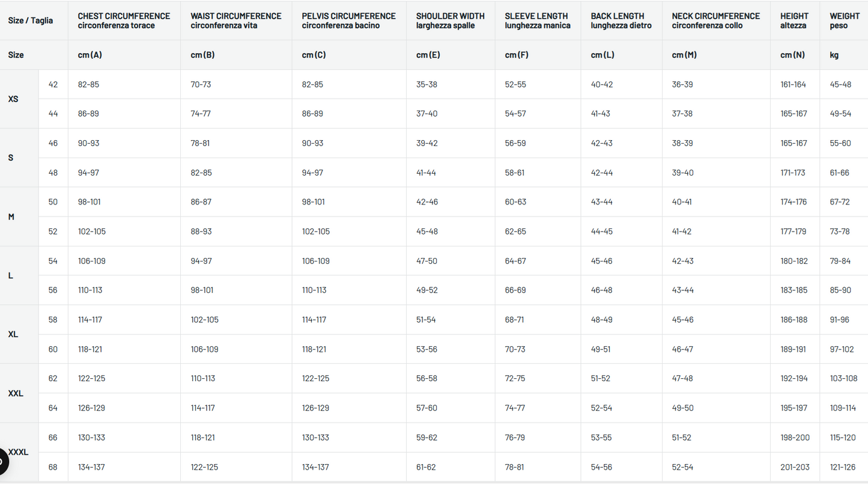
Task: Click the NECK CIRCUMFERENCE column header
Action: pyautogui.click(x=715, y=20)
